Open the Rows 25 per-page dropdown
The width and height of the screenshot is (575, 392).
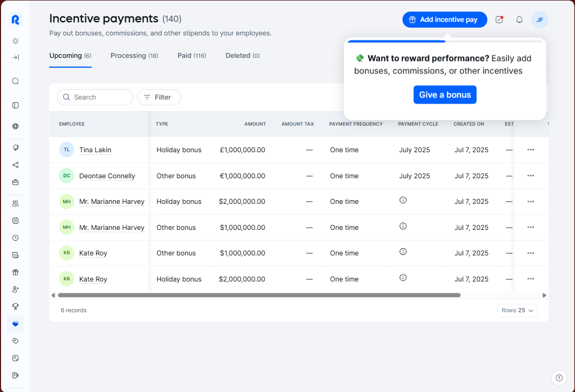click(517, 310)
